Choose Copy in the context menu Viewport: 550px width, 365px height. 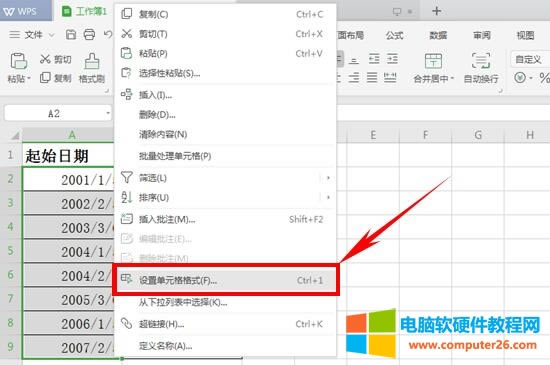pos(224,14)
